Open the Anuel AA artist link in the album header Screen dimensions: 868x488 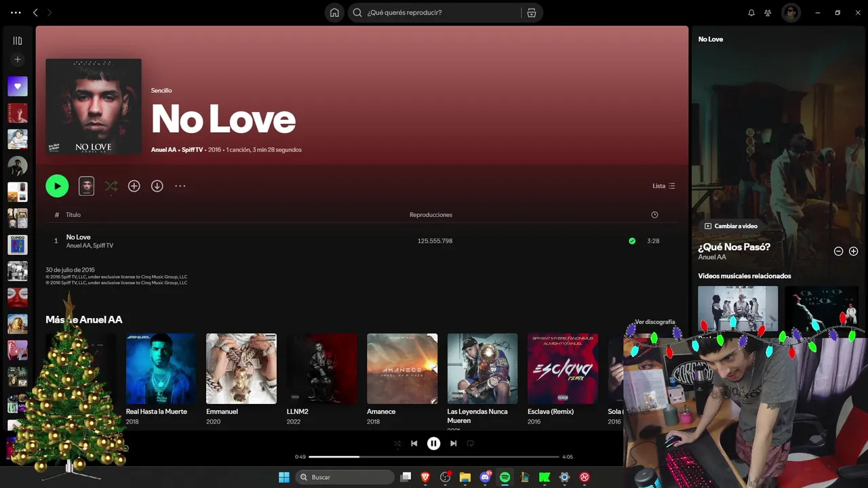tap(163, 150)
